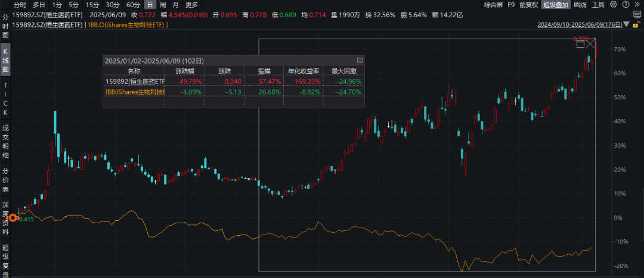Open the 分价表 sidebar tab

[5, 180]
